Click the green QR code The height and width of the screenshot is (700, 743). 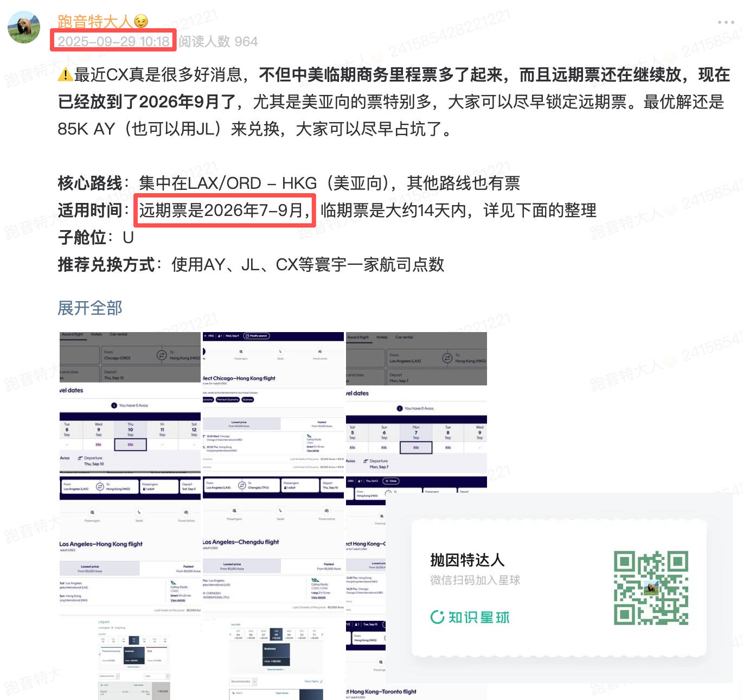[651, 588]
